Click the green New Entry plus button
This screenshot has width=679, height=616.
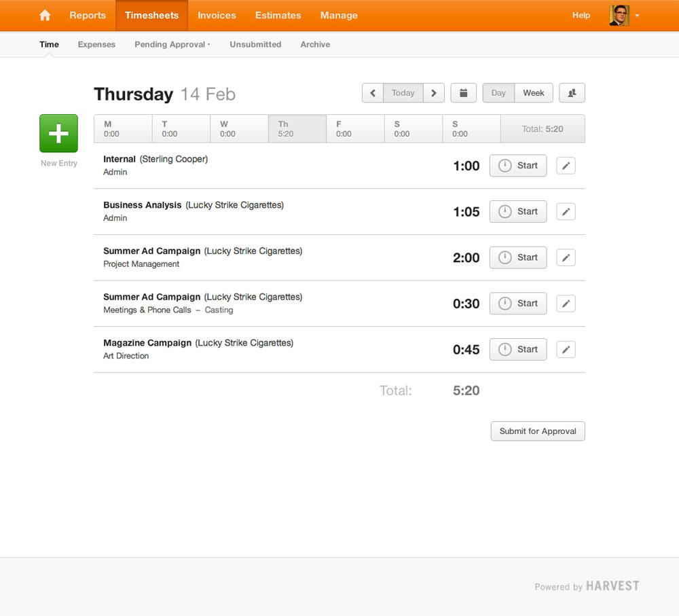tap(58, 133)
